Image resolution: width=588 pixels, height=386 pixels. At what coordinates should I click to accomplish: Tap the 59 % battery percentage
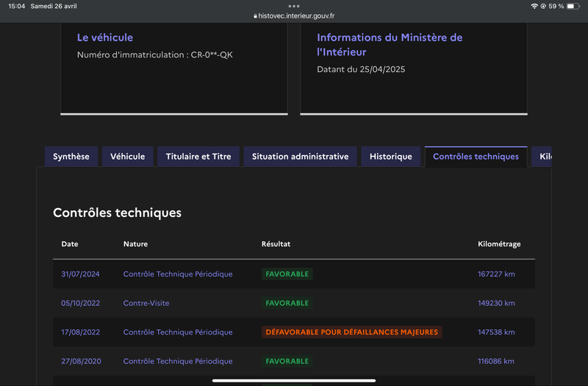point(556,6)
